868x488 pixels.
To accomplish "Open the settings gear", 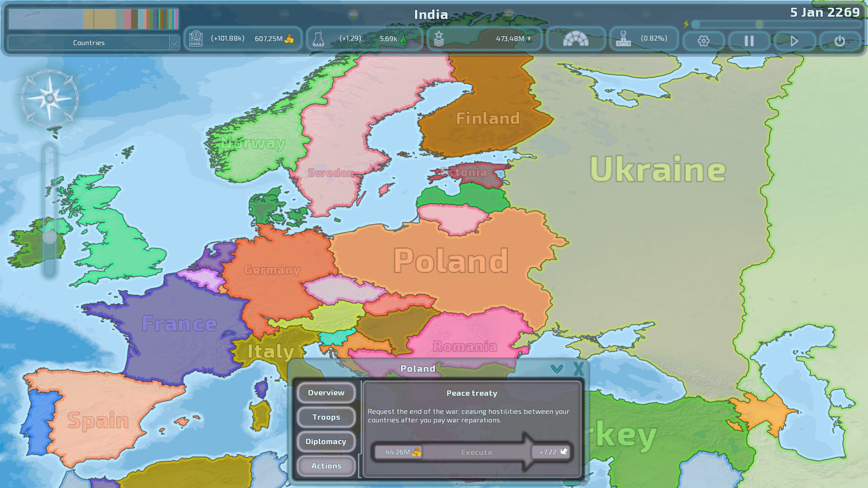I will click(x=703, y=41).
